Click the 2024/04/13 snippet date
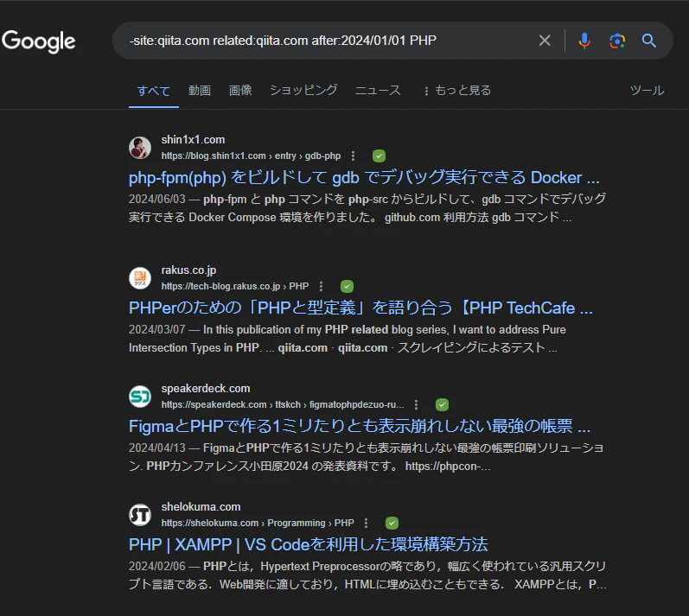The height and width of the screenshot is (616, 689). point(157,448)
